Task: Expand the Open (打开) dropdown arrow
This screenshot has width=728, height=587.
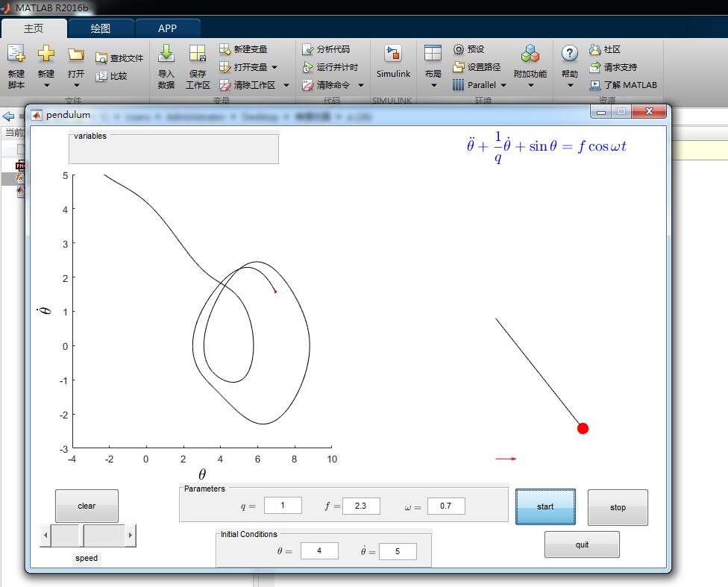Action: [77, 86]
